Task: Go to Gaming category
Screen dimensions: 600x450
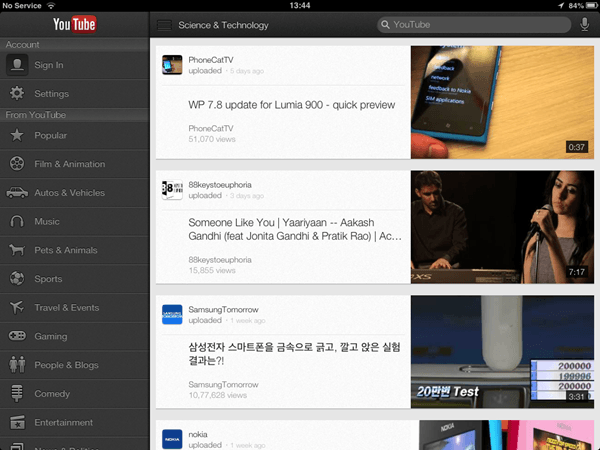Action: click(75, 336)
